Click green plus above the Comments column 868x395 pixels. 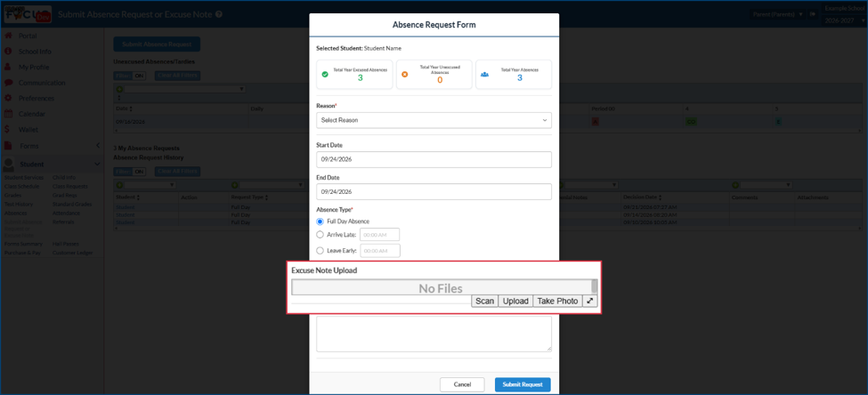coord(735,185)
